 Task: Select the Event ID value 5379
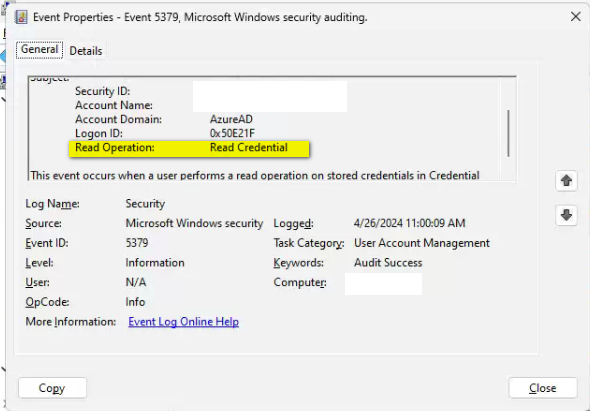(x=137, y=243)
